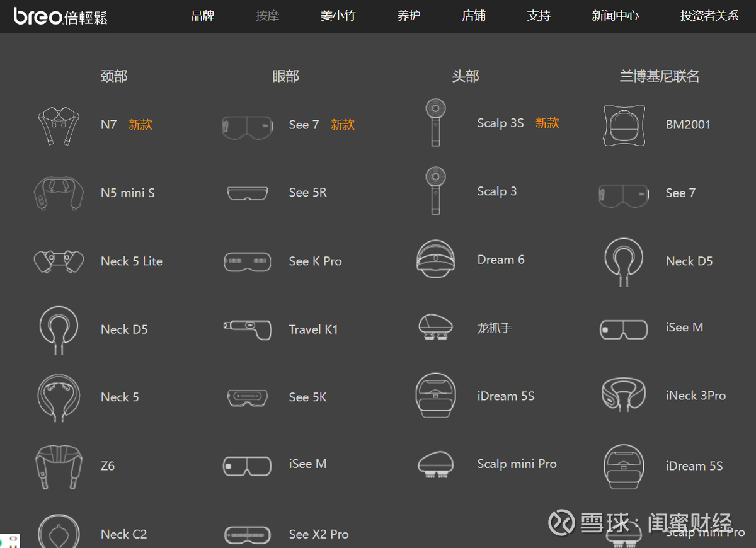Click the iDream 5S icon under 头部
The width and height of the screenshot is (756, 548).
pos(435,396)
